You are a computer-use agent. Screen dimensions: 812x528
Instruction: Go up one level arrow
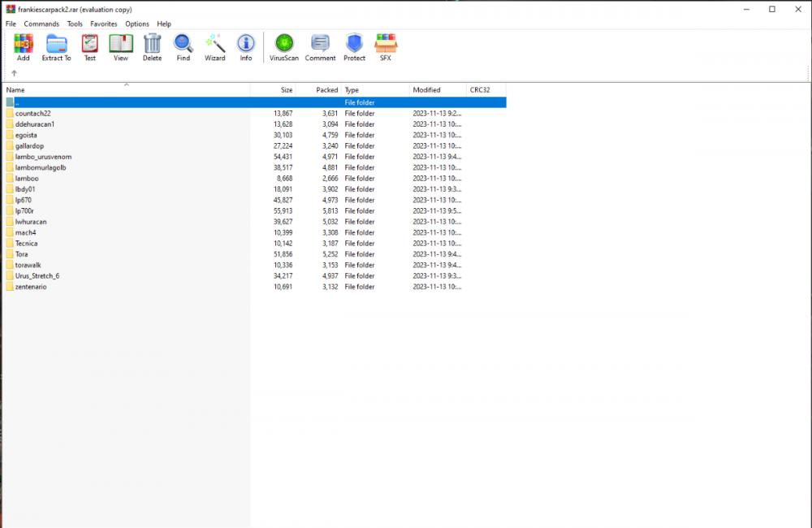14,73
